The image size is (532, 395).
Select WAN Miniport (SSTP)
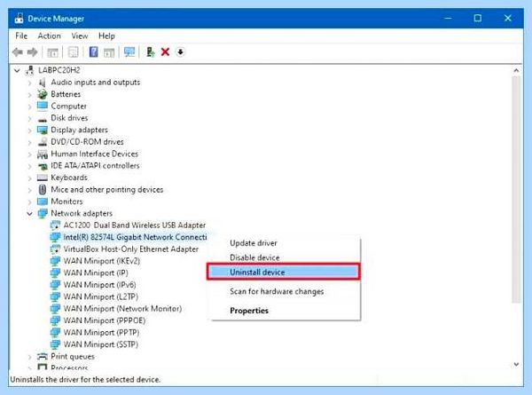click(101, 344)
